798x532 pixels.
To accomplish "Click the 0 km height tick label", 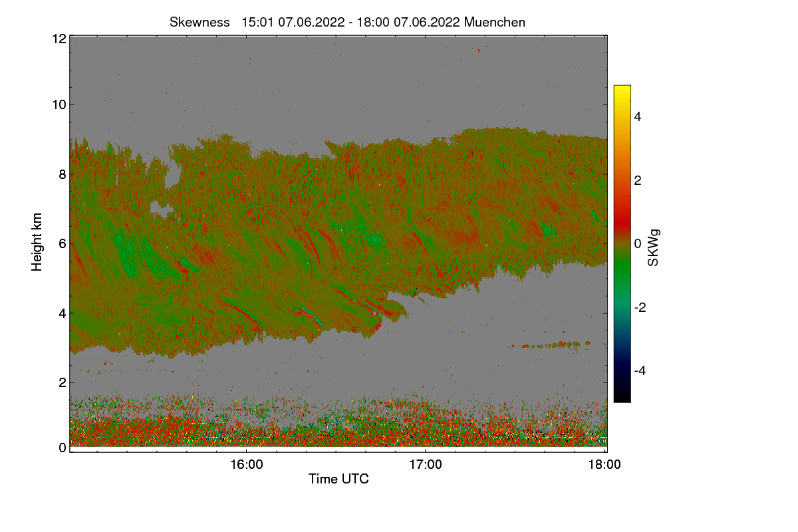I will [62, 448].
